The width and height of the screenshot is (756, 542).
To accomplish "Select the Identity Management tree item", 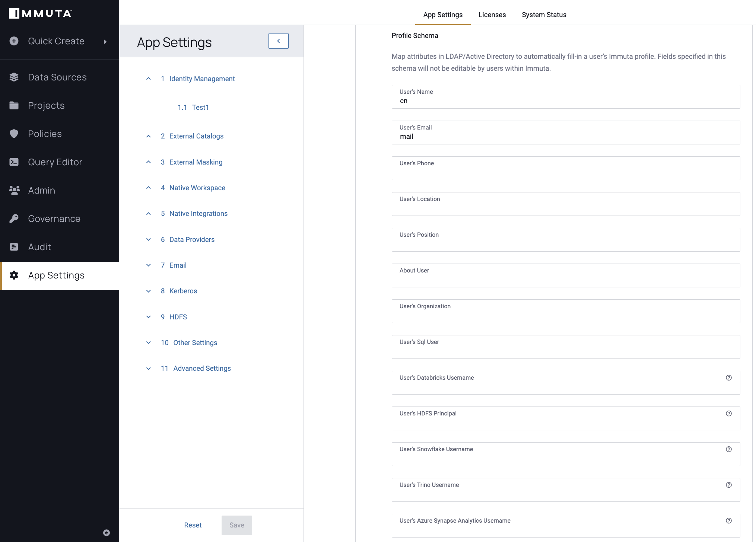I will [x=202, y=79].
